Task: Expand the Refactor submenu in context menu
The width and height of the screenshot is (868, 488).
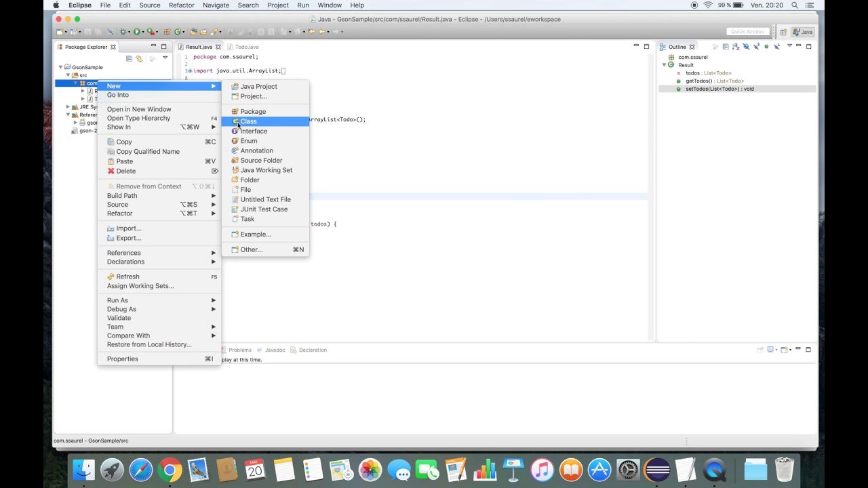Action: click(x=159, y=213)
